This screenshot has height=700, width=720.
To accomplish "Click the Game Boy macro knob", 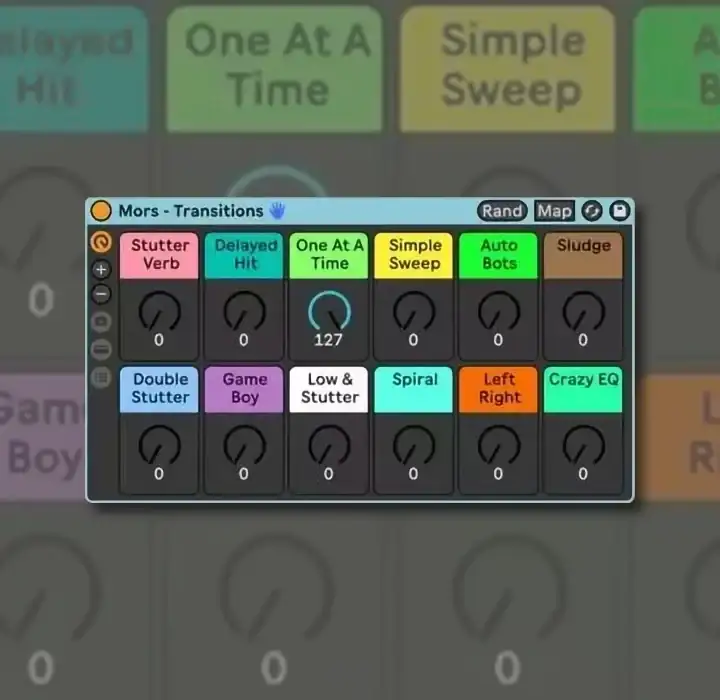I will click(244, 445).
